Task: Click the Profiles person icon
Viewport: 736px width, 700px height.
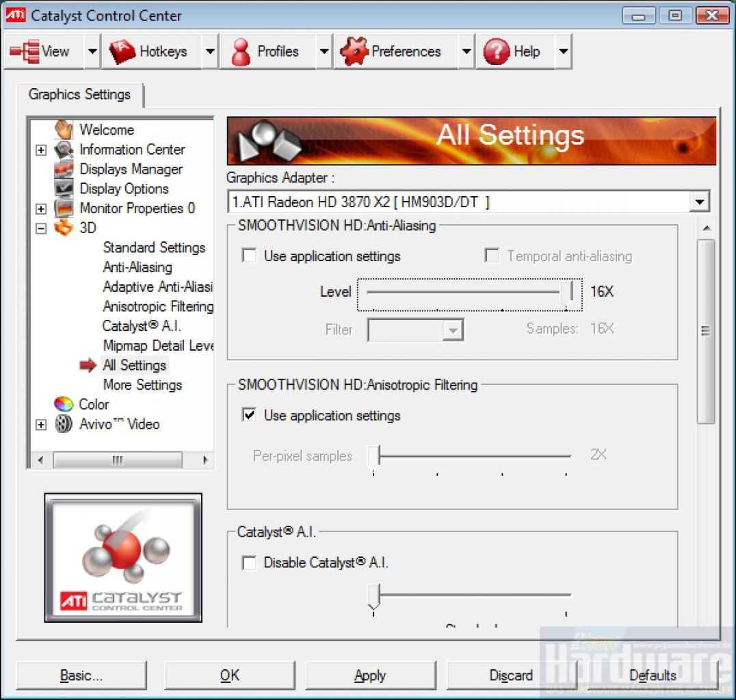Action: (241, 51)
